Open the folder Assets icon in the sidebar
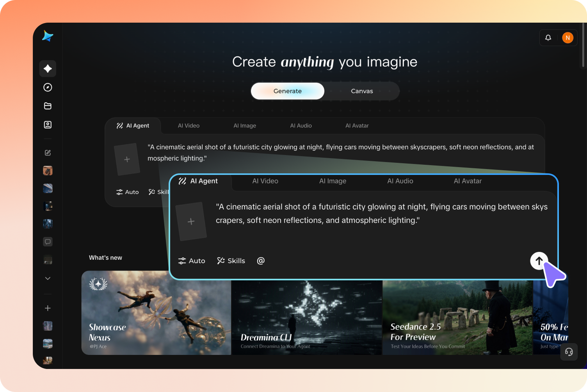 (48, 106)
